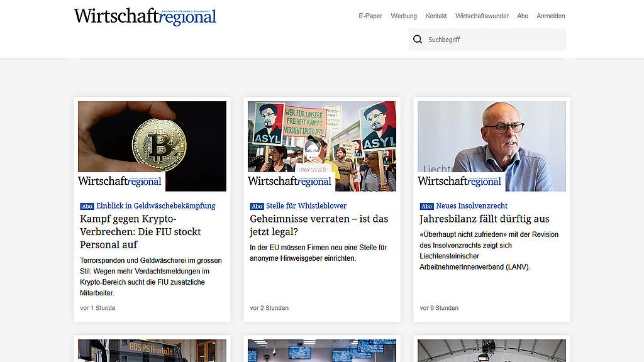Click teaser text starting Terrorspenden und Geldwäscherei
This screenshot has width=644, height=362.
pos(151,277)
